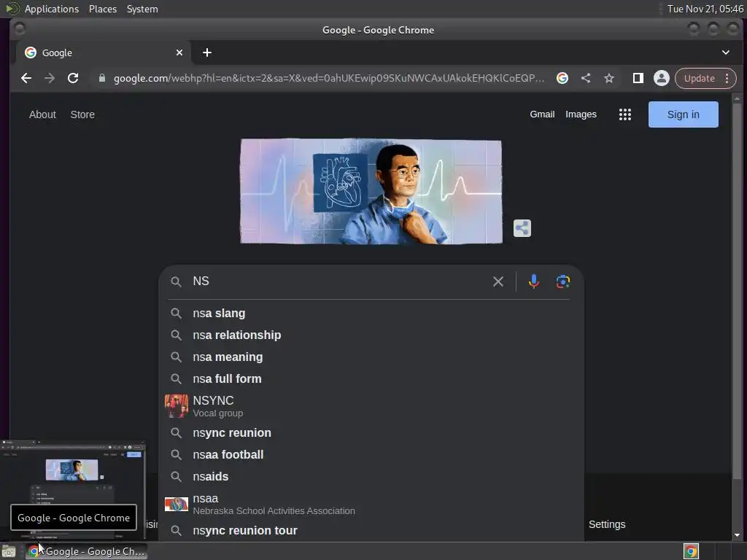Bookmark this tab with the star icon

tap(609, 78)
